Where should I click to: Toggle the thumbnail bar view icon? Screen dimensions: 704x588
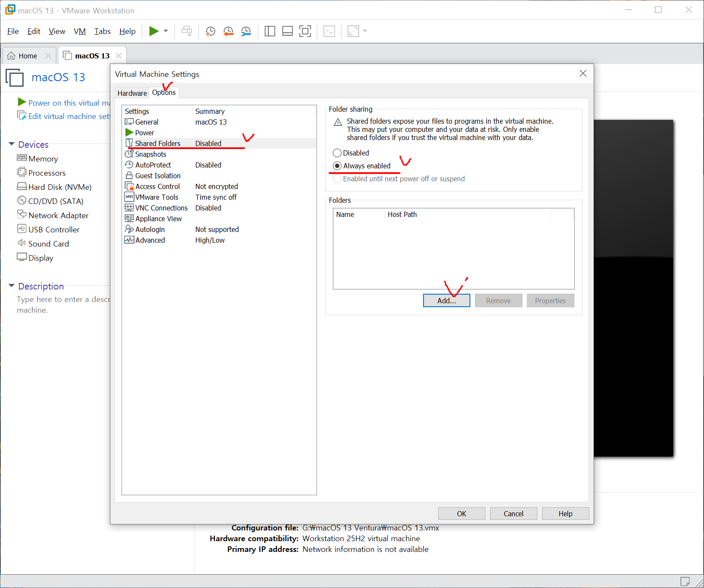click(287, 31)
